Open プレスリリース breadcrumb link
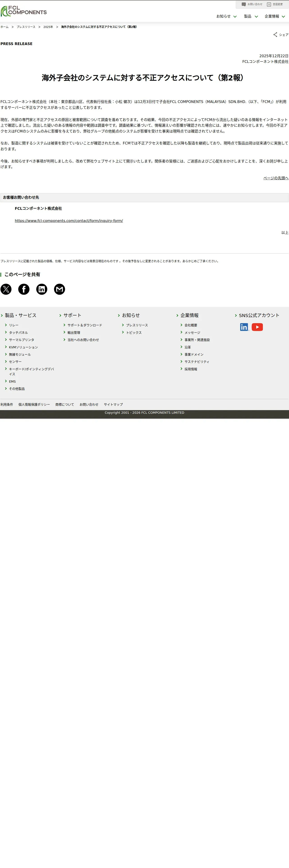 26,27
